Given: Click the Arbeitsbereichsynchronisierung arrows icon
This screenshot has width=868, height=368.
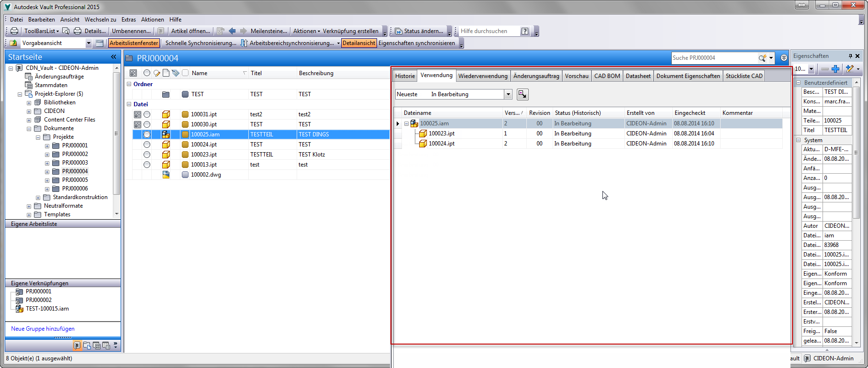Looking at the screenshot, I should pyautogui.click(x=244, y=43).
